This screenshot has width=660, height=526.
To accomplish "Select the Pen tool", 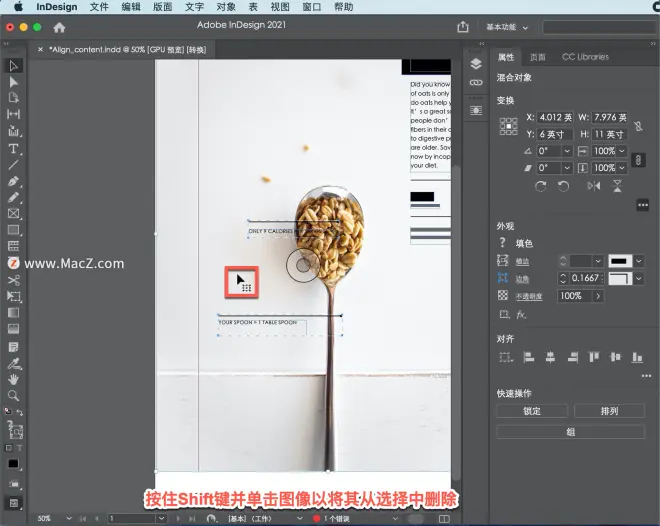I will (x=13, y=181).
